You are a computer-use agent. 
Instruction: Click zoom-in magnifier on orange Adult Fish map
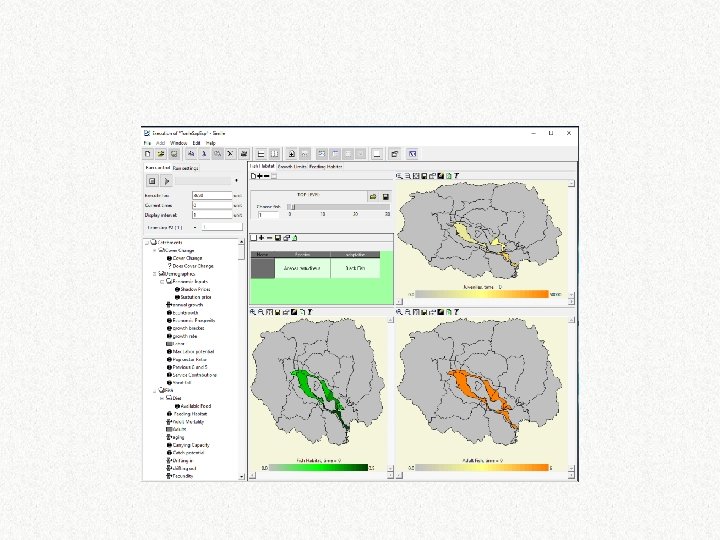399,312
